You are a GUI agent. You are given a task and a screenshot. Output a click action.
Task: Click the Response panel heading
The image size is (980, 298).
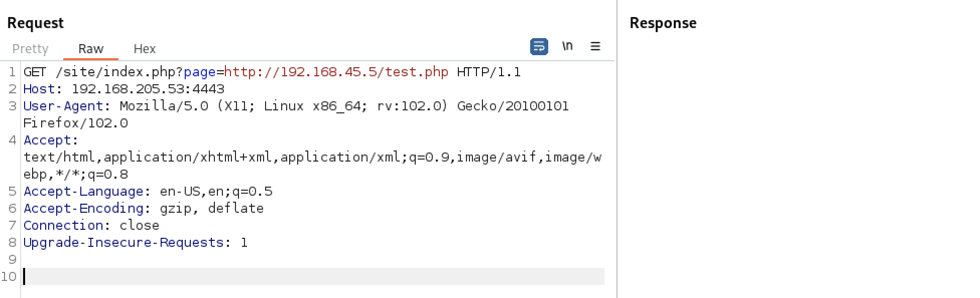click(663, 23)
